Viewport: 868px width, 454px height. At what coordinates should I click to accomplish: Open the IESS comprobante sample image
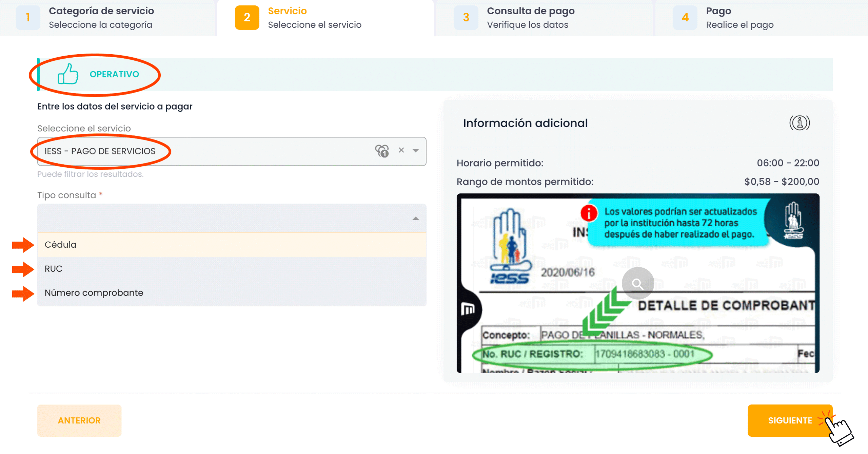638,283
